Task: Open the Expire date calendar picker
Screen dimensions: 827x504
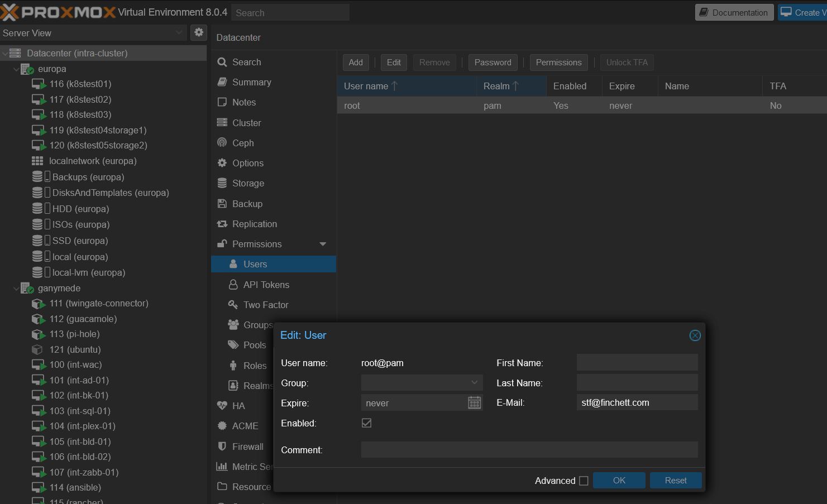Action: (x=474, y=402)
